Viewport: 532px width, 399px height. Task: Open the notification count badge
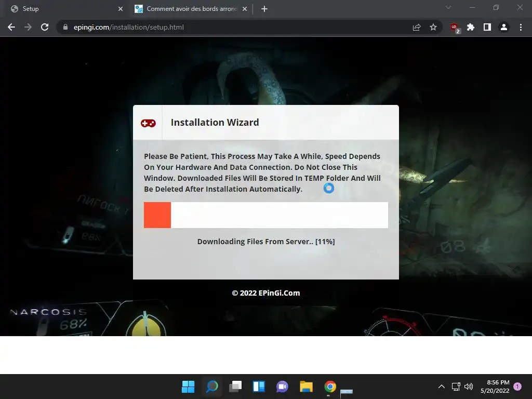coord(517,387)
